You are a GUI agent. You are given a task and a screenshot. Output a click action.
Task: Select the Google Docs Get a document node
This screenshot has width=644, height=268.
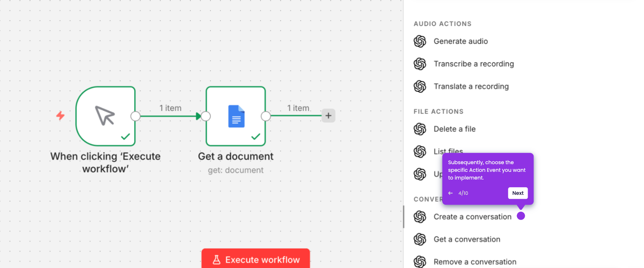pyautogui.click(x=236, y=116)
